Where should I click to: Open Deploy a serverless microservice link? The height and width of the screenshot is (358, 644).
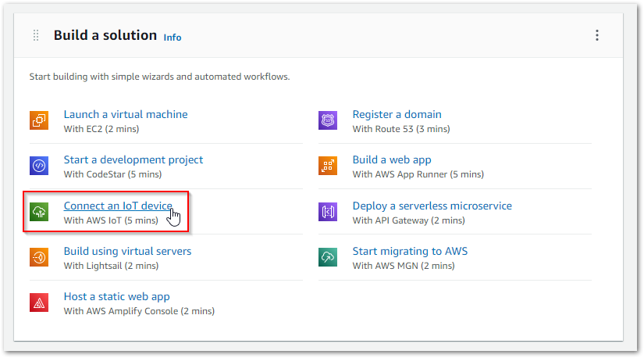(432, 206)
